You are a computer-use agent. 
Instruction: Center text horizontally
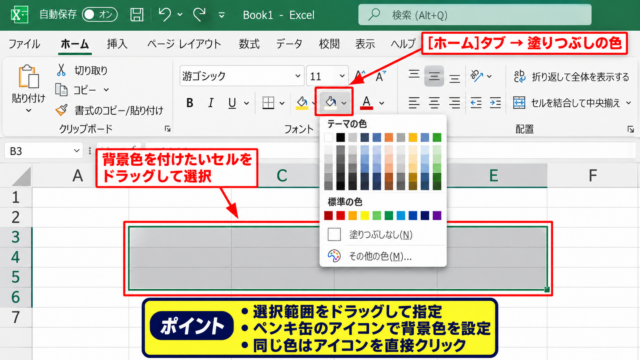[x=434, y=102]
